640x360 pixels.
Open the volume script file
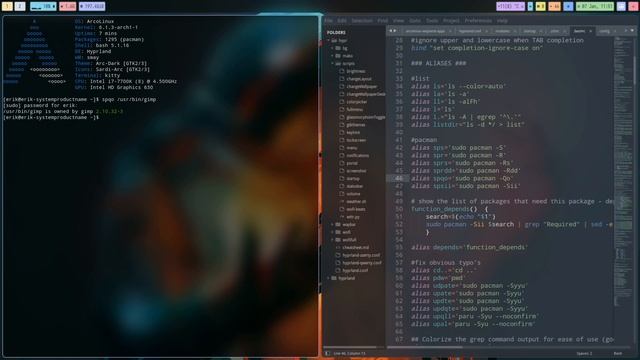click(x=353, y=194)
